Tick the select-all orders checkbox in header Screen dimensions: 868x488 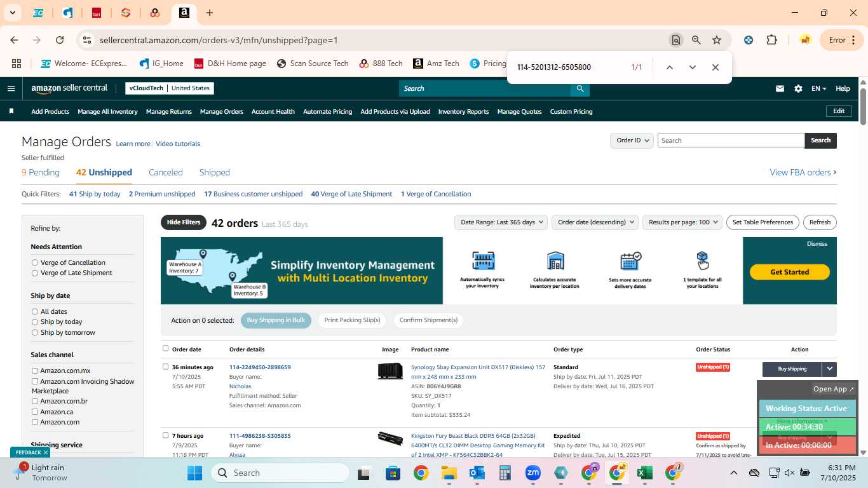166,348
